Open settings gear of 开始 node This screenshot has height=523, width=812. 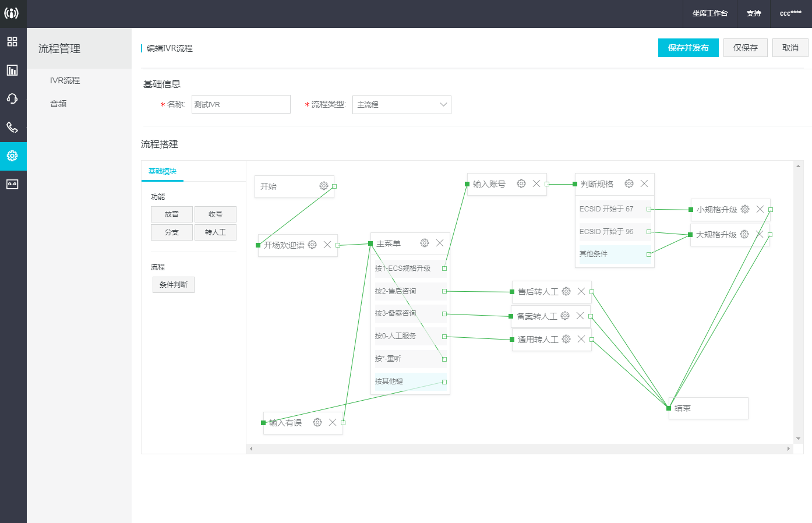click(x=324, y=186)
